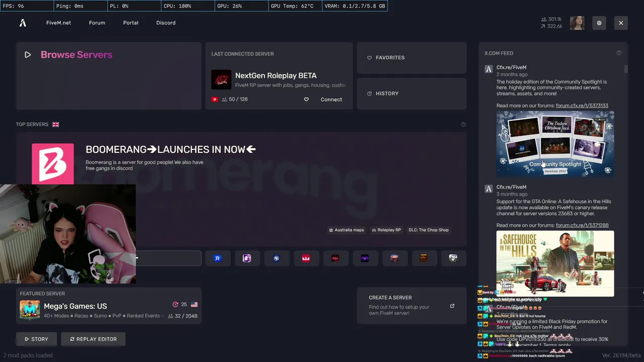Click the pink upvote burst icon beside 25
This screenshot has width=644, height=362.
point(175,304)
